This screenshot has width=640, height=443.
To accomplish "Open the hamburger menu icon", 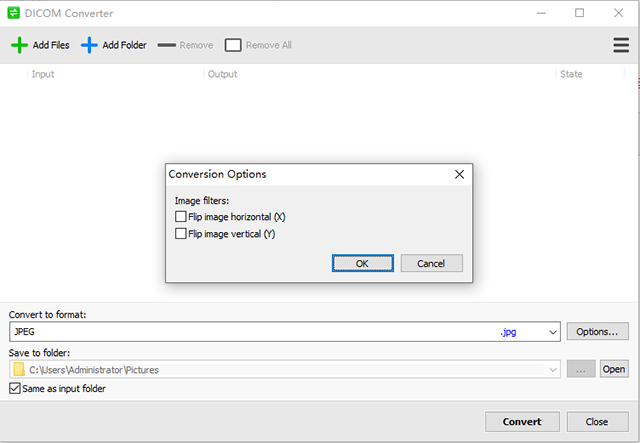I will pyautogui.click(x=620, y=45).
